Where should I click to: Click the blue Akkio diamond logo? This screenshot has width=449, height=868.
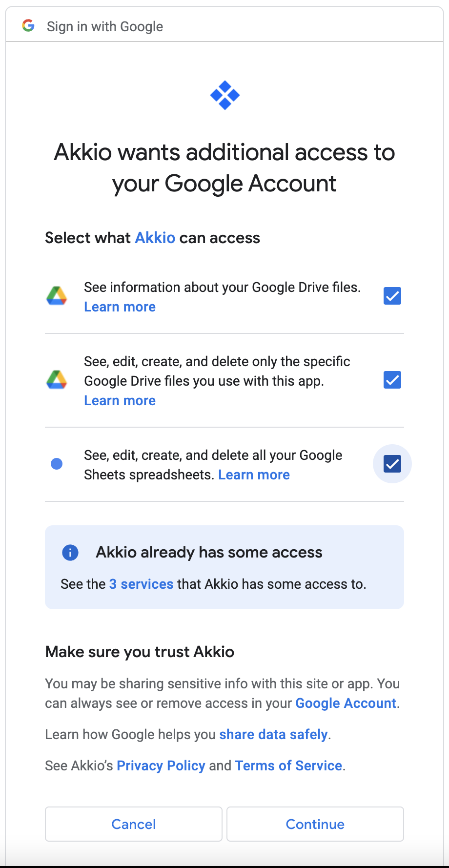[224, 95]
